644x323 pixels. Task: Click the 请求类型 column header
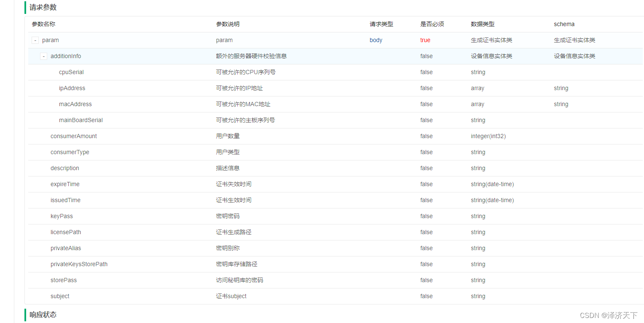(381, 24)
